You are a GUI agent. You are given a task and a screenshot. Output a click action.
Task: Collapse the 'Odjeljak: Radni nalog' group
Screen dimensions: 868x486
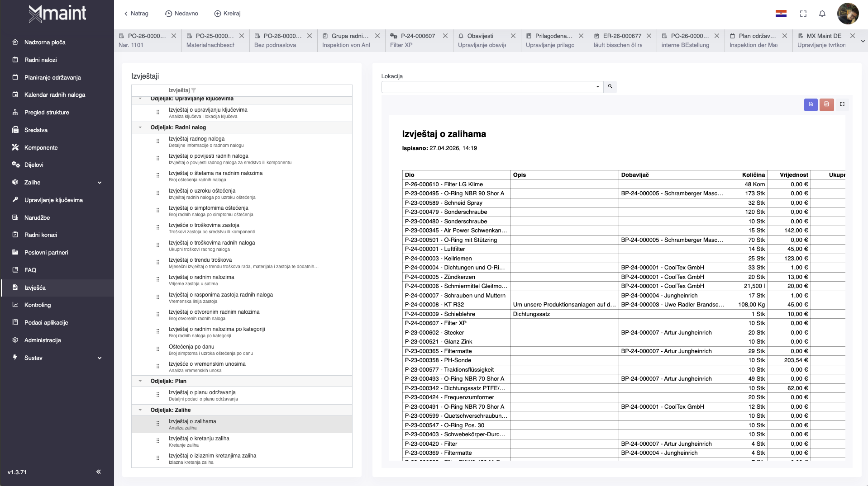click(x=140, y=127)
